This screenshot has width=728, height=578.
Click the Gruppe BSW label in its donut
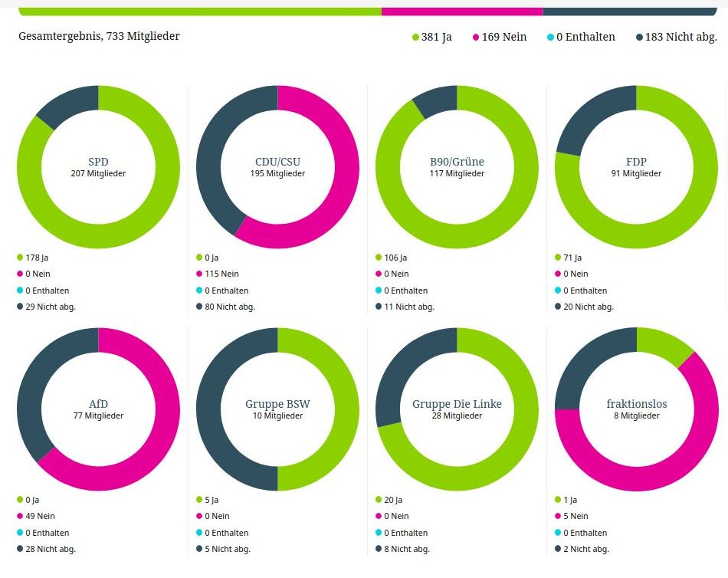coord(277,404)
